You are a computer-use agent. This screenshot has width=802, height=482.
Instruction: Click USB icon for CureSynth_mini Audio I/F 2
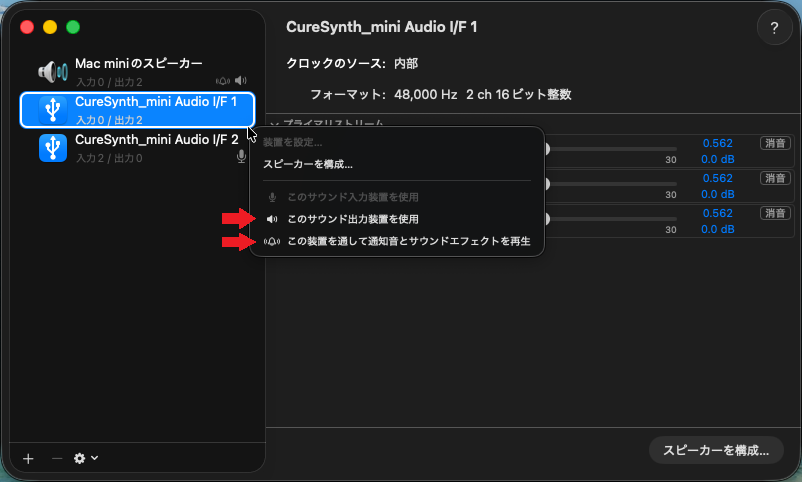tap(52, 148)
